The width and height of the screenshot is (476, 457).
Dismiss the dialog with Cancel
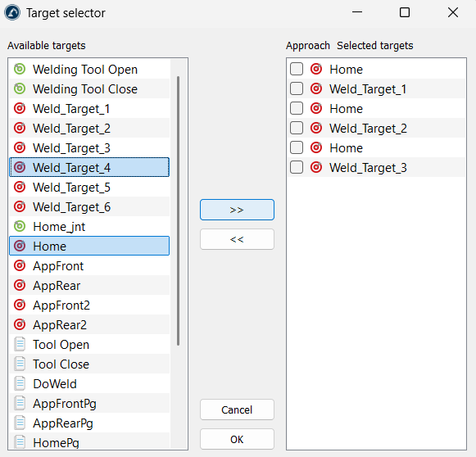237,409
